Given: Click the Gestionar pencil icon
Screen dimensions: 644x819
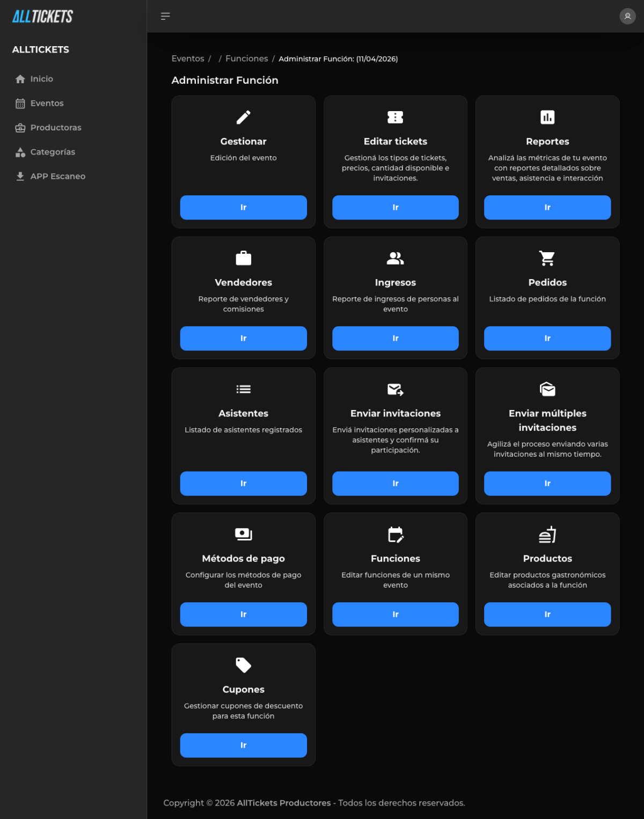Looking at the screenshot, I should 243,117.
